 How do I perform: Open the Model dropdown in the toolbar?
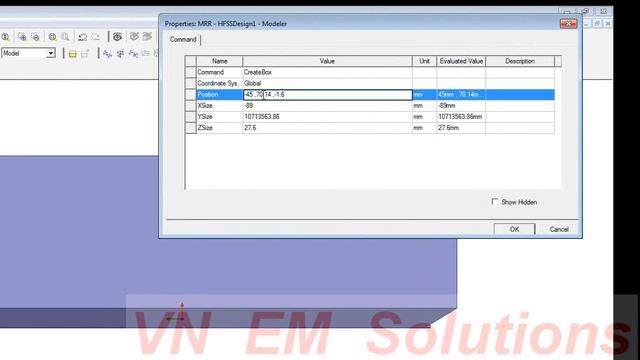(x=51, y=53)
